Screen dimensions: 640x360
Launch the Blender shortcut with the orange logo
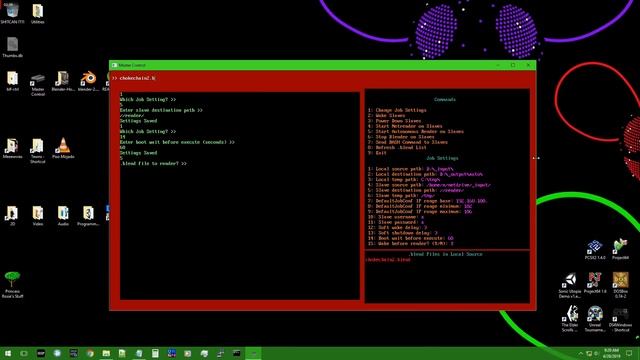[x=88, y=81]
